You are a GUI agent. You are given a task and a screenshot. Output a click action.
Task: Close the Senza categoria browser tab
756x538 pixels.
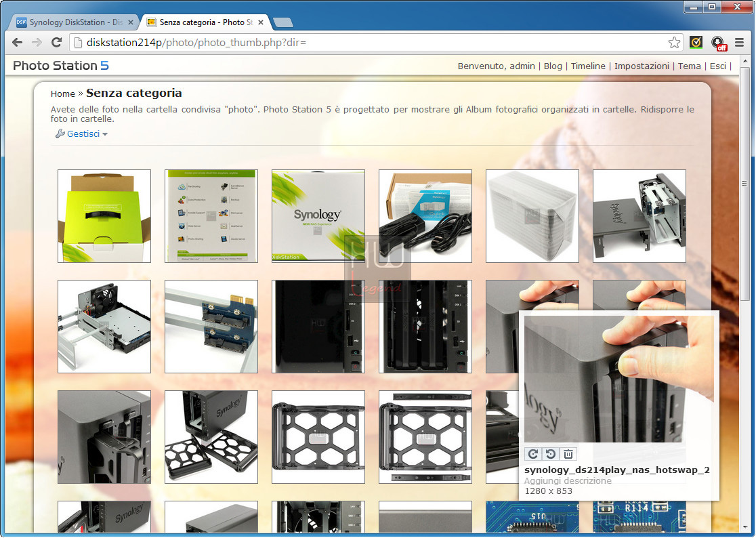(261, 22)
